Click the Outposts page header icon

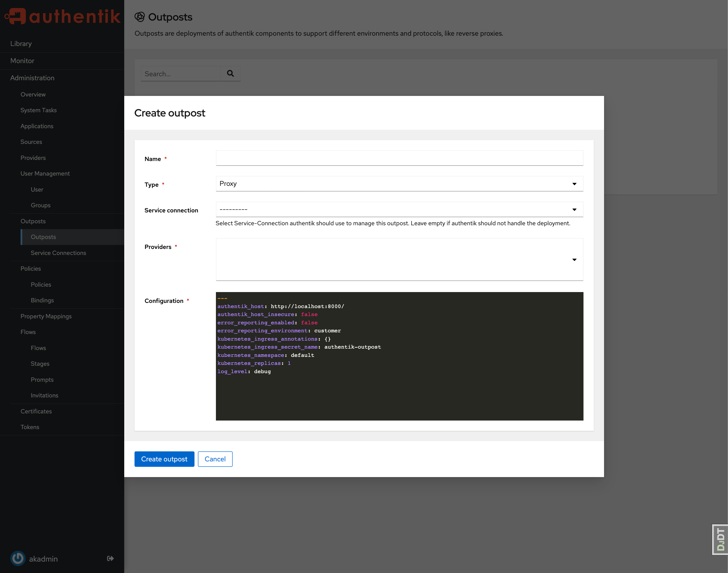[x=139, y=17]
